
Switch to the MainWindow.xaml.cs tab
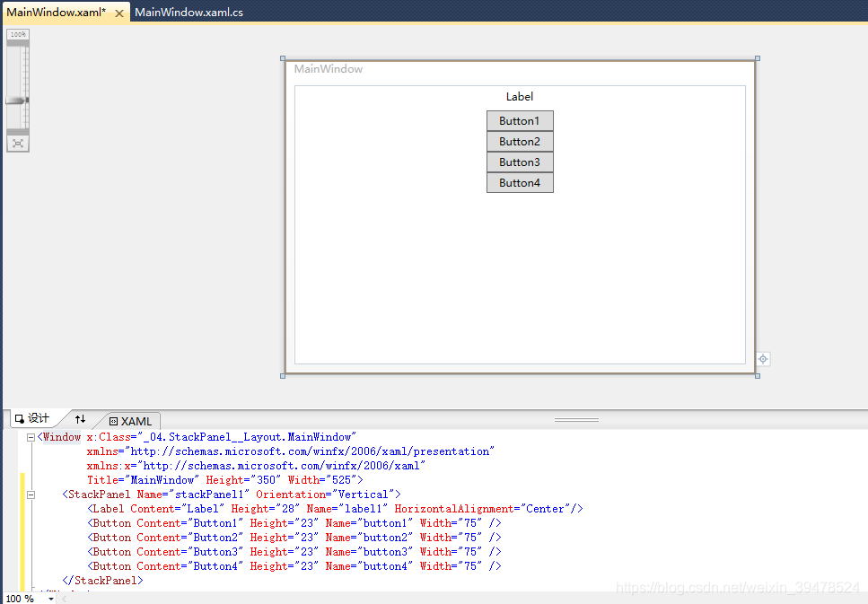point(189,12)
